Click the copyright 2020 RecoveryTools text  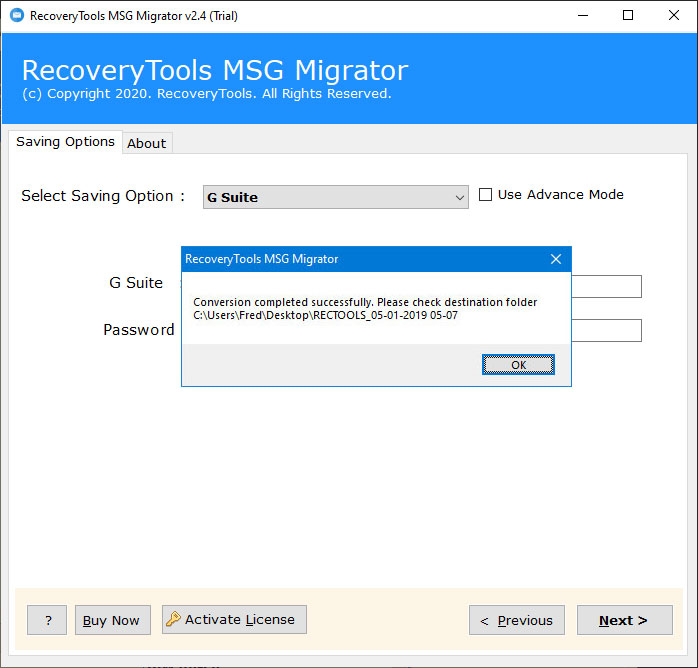tap(207, 94)
